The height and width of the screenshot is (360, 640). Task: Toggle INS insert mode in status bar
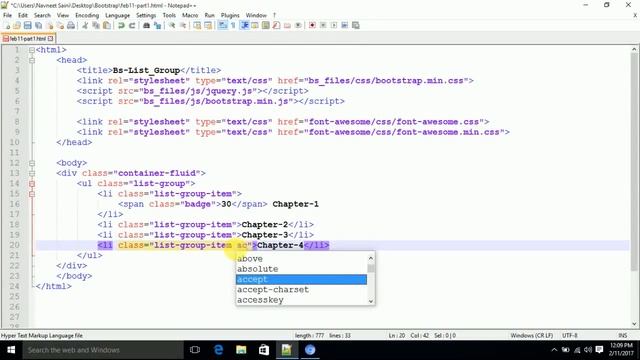[622, 336]
